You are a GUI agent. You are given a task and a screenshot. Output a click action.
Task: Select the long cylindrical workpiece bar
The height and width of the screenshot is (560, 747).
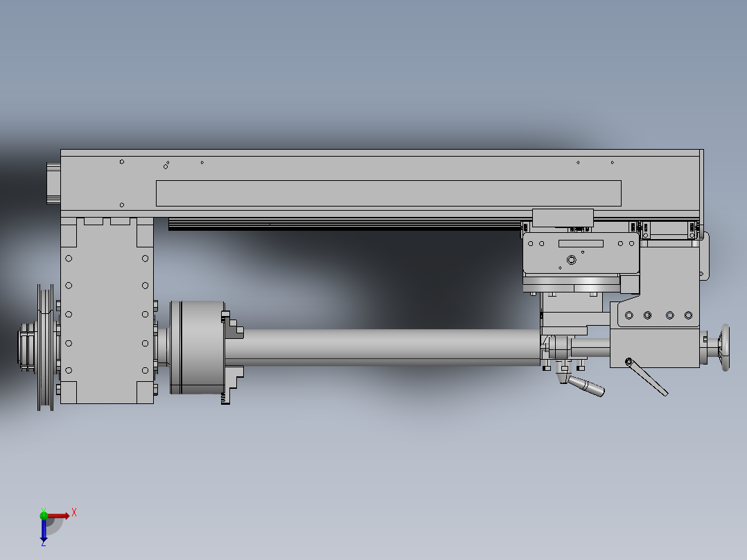[383, 347]
